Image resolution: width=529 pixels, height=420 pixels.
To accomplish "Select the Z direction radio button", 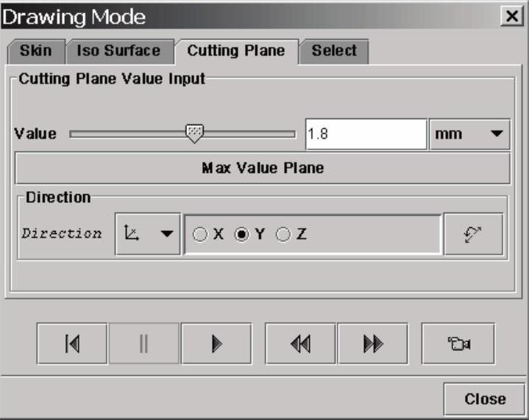I will click(283, 234).
